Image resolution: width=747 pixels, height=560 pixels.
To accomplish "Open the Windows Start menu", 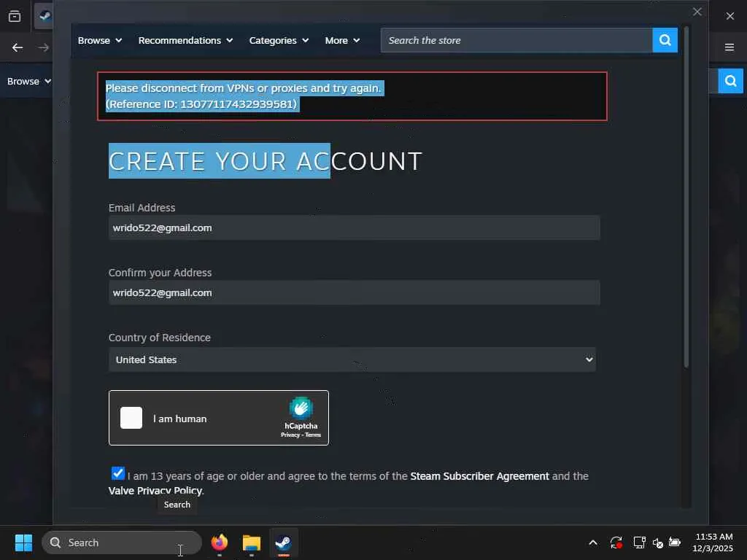I will pos(23,542).
